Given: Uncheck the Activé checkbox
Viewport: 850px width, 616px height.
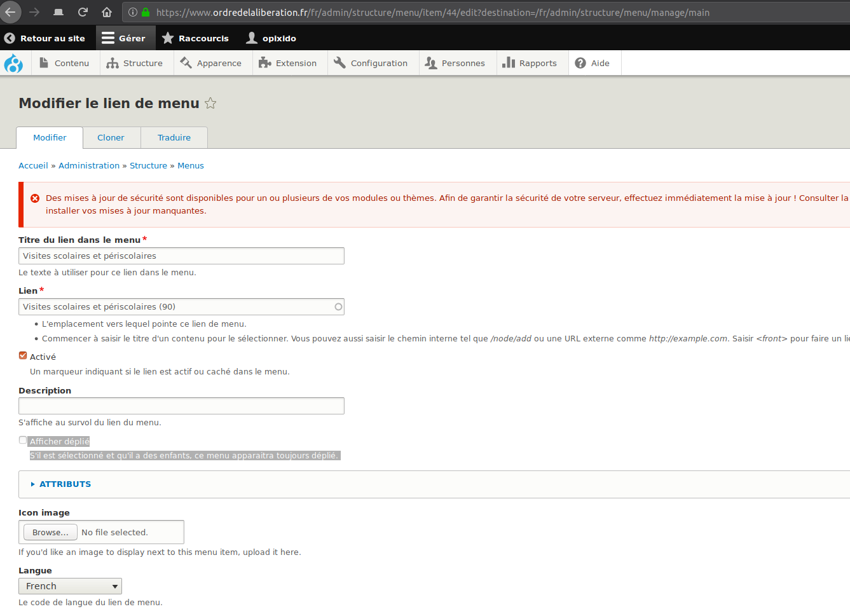Looking at the screenshot, I should pos(23,356).
